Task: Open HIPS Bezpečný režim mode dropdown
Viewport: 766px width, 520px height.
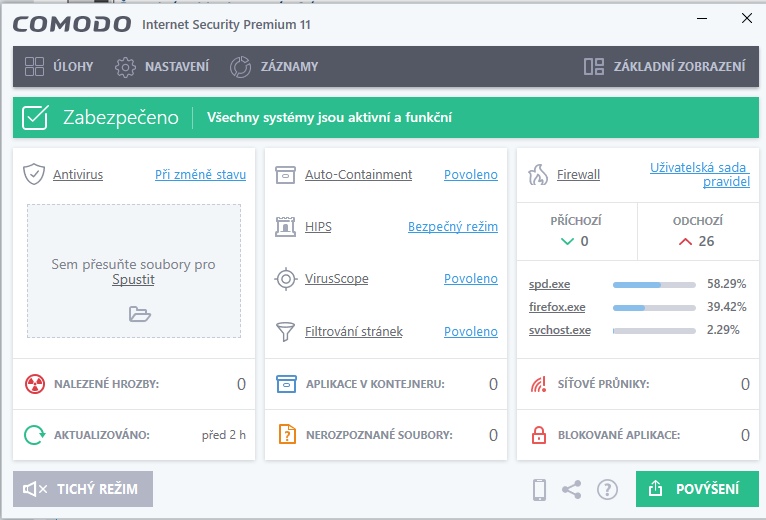Action: pos(452,227)
